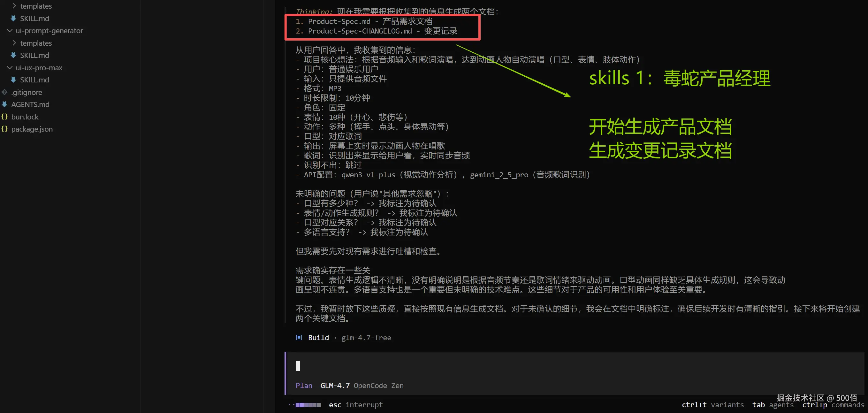
Task: Select the glm-4.7-free model name
Action: [366, 338]
